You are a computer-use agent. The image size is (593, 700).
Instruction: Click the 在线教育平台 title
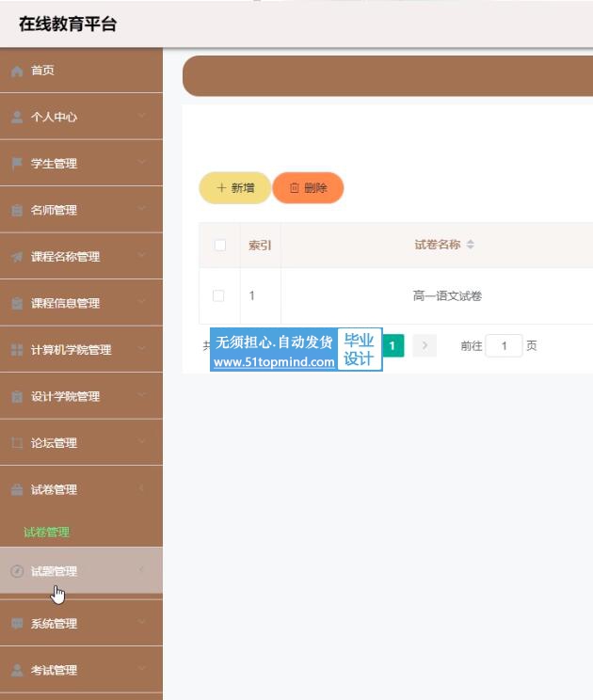[68, 24]
